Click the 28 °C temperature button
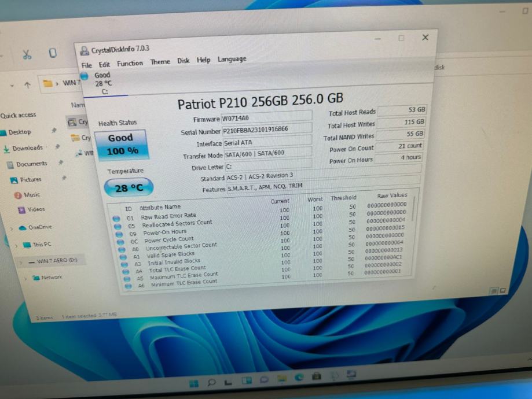The image size is (532, 399). click(x=129, y=187)
